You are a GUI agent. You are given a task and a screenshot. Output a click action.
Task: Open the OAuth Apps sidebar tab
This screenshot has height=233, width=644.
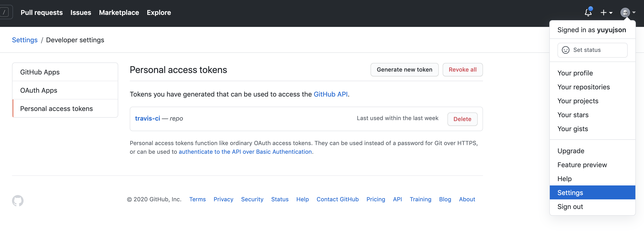point(39,90)
